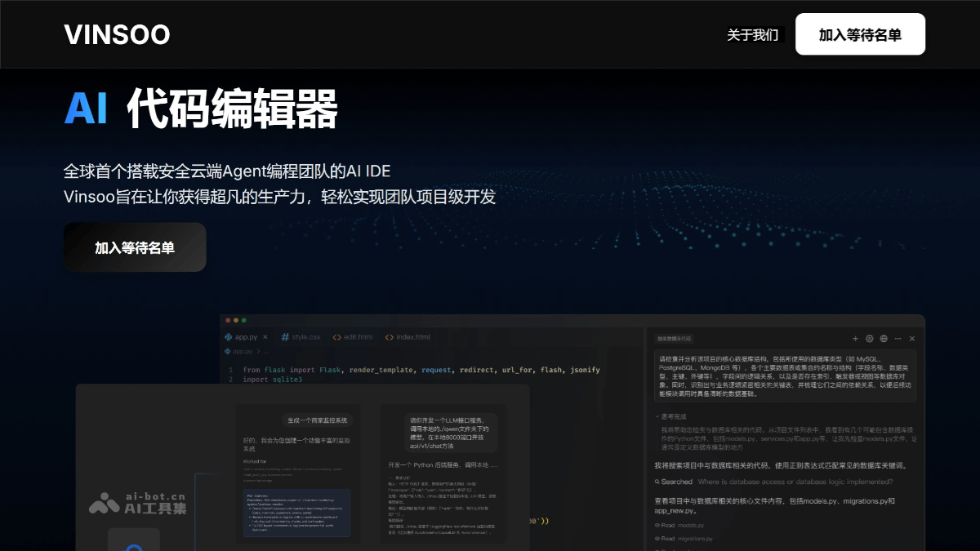This screenshot has width=980, height=551.
Task: Open the settings gear in the AI panel
Action: (869, 338)
